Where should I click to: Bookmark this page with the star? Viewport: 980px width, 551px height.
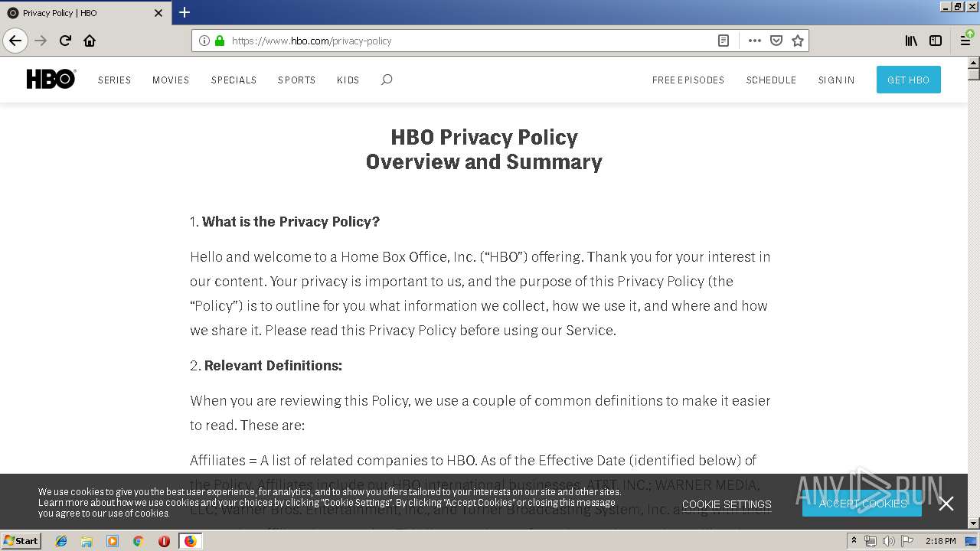798,41
